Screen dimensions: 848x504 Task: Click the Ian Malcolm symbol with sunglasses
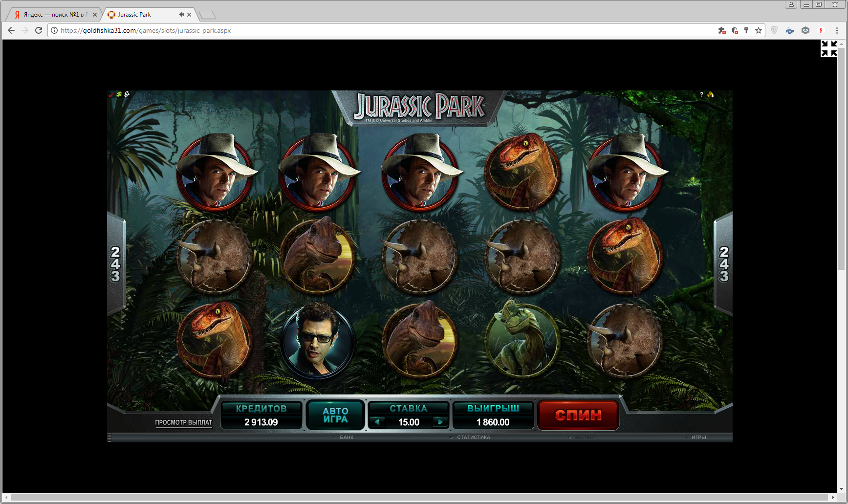(317, 339)
